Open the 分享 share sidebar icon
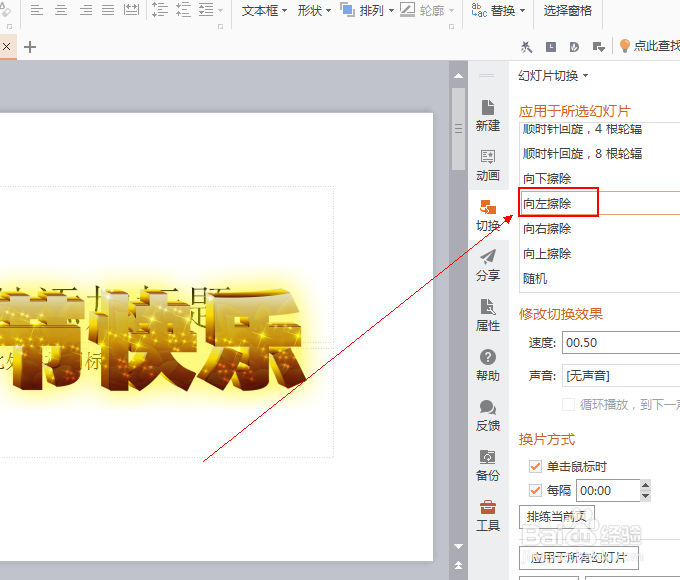This screenshot has width=680, height=580. (x=488, y=265)
